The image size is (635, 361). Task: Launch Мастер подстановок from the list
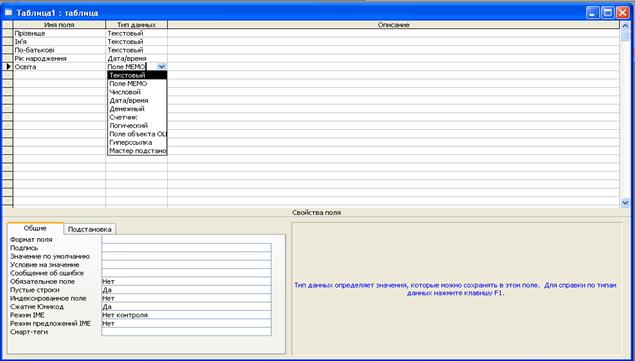click(x=137, y=151)
